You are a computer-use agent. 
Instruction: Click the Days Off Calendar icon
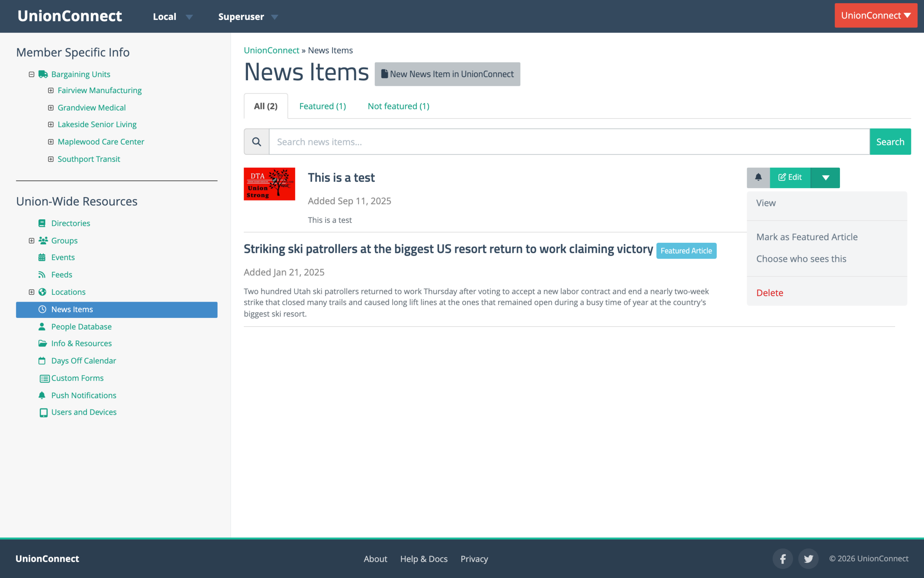pos(42,361)
